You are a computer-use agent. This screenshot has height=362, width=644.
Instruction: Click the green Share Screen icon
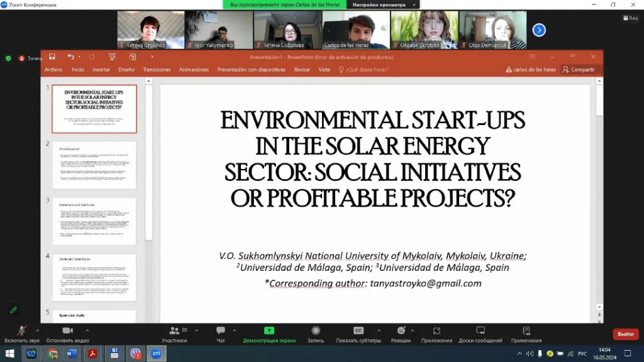[269, 331]
